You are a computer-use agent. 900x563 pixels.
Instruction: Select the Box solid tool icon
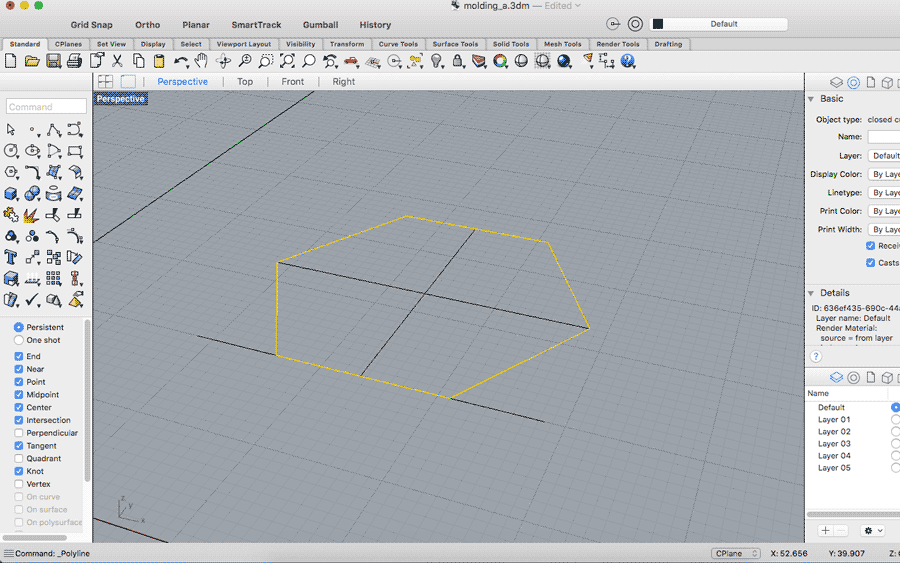pyautogui.click(x=11, y=194)
